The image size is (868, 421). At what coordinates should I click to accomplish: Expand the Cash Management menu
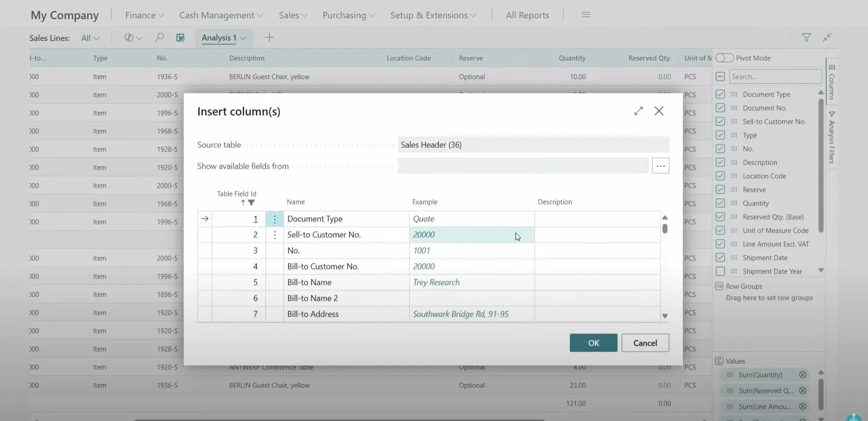[x=221, y=15]
